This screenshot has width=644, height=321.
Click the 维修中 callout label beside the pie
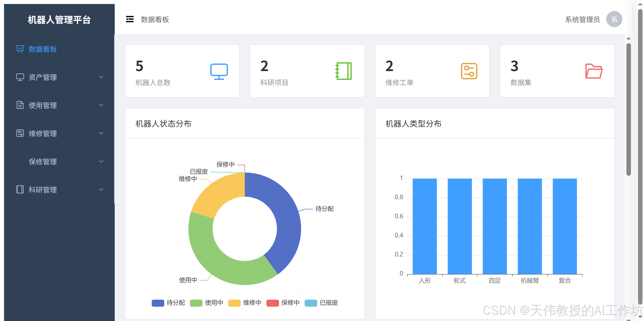(x=188, y=179)
